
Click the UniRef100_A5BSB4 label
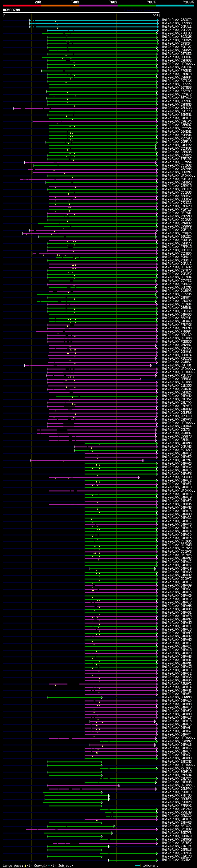point(177,775)
